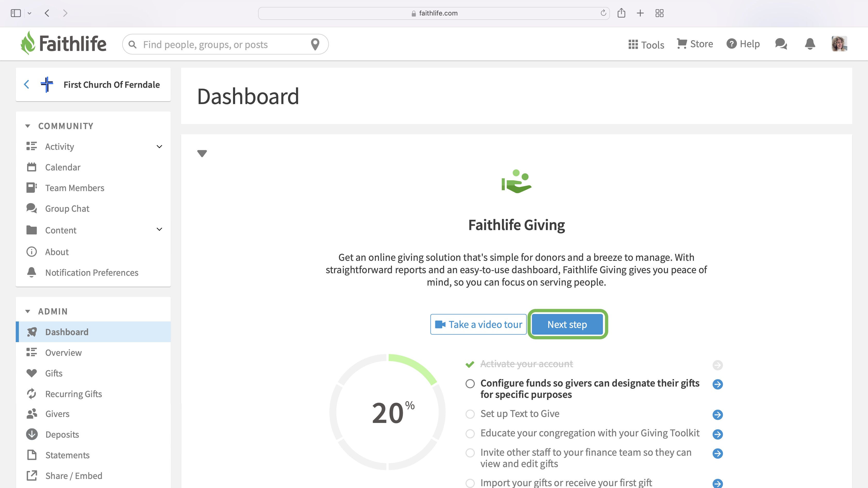
Task: Open the Statements menu item
Action: pyautogui.click(x=93, y=455)
